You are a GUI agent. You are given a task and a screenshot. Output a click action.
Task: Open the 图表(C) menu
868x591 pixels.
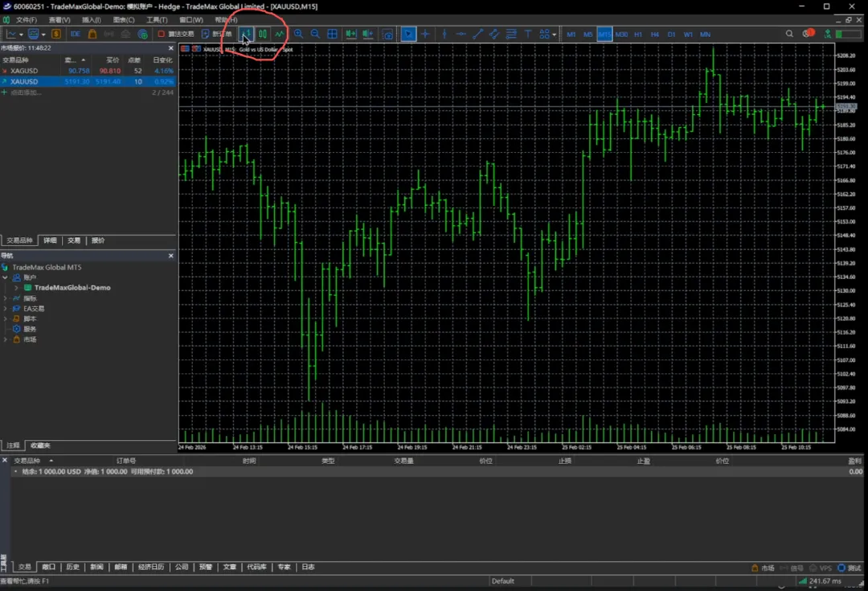pyautogui.click(x=124, y=19)
